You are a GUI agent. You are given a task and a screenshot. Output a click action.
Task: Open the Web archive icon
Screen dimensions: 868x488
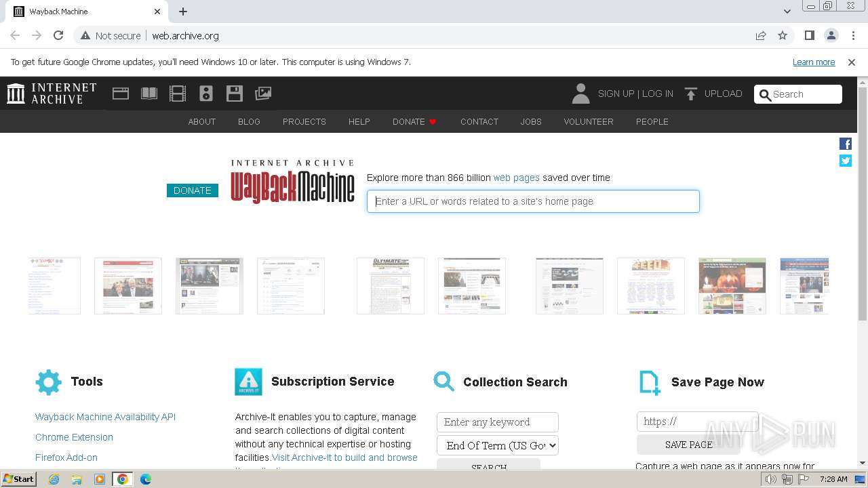click(121, 94)
